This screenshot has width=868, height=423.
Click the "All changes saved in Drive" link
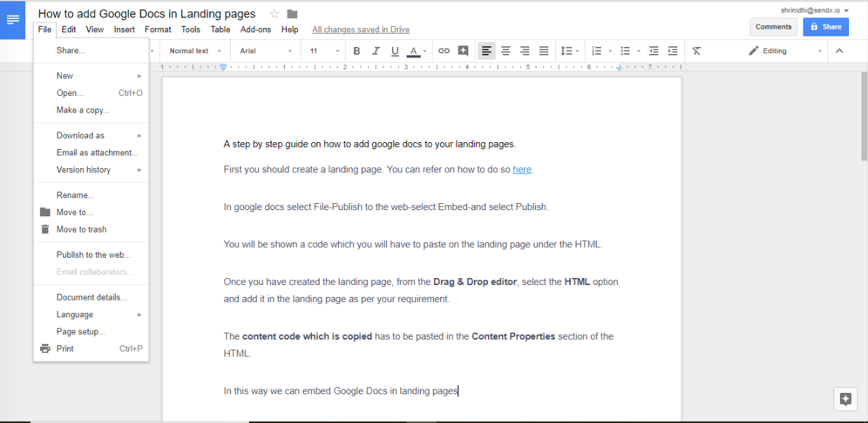point(361,29)
